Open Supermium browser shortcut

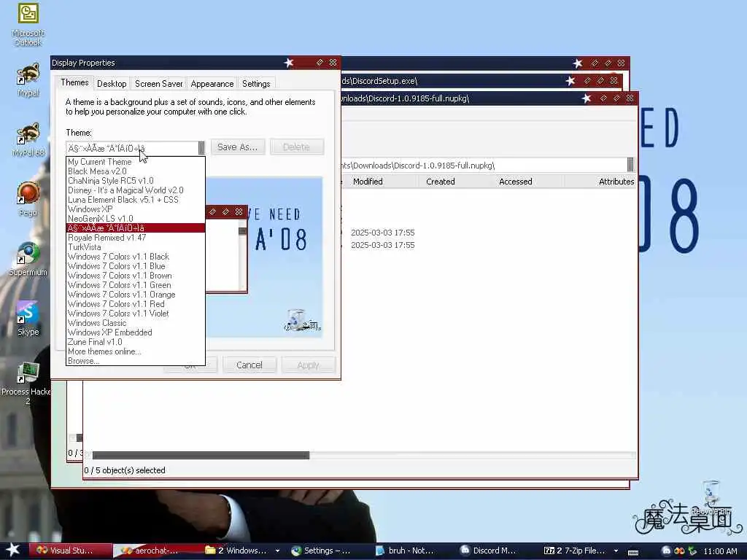click(x=28, y=259)
